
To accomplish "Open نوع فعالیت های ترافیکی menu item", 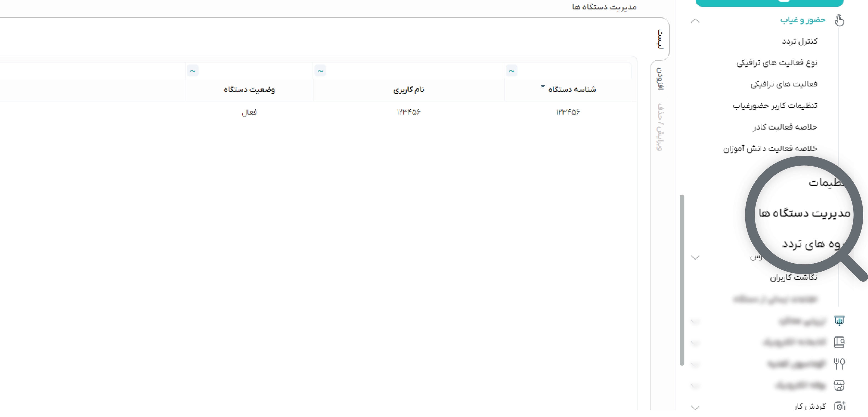I will click(x=777, y=63).
